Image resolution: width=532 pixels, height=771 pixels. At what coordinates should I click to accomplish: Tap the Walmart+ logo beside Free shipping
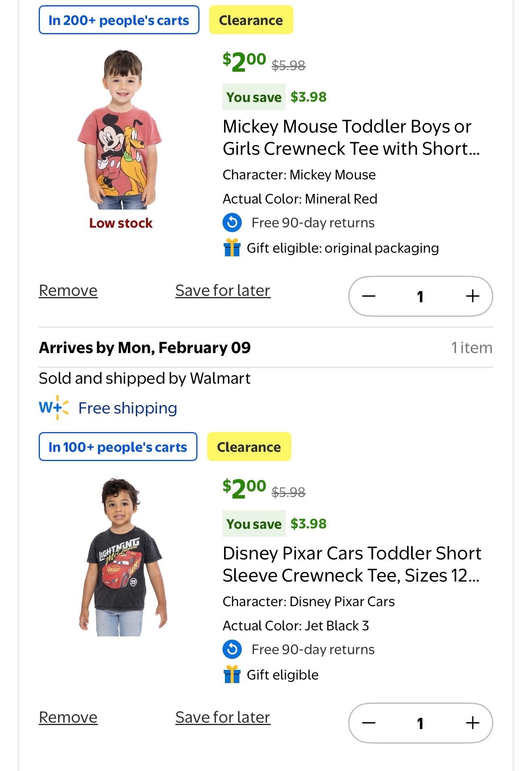[54, 407]
